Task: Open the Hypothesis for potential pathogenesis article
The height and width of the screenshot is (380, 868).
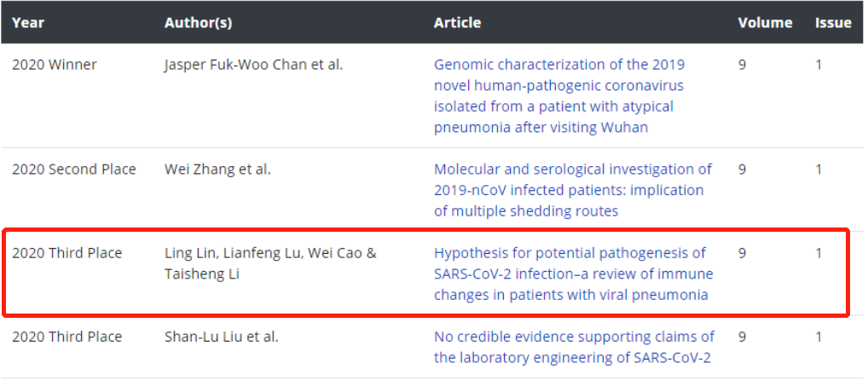Action: click(x=574, y=273)
